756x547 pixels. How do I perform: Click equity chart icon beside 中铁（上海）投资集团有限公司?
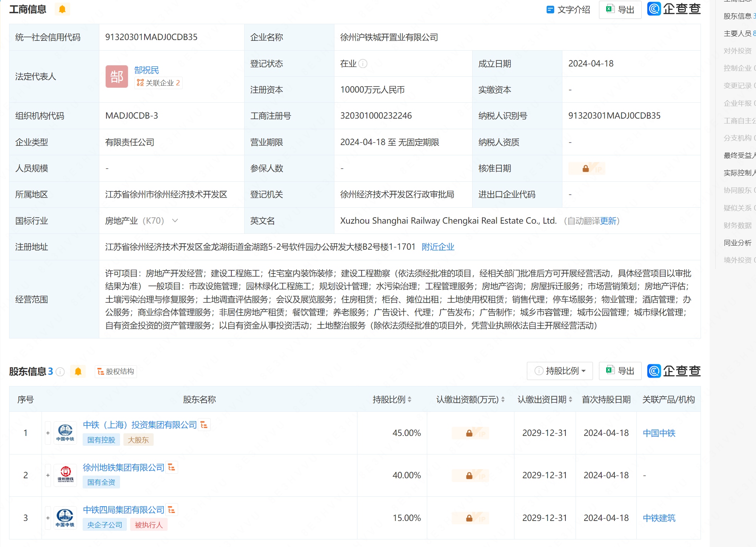click(204, 425)
